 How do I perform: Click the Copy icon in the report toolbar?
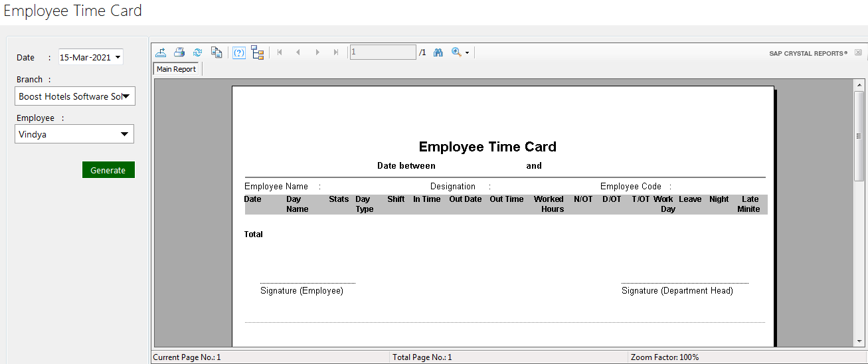pyautogui.click(x=216, y=52)
